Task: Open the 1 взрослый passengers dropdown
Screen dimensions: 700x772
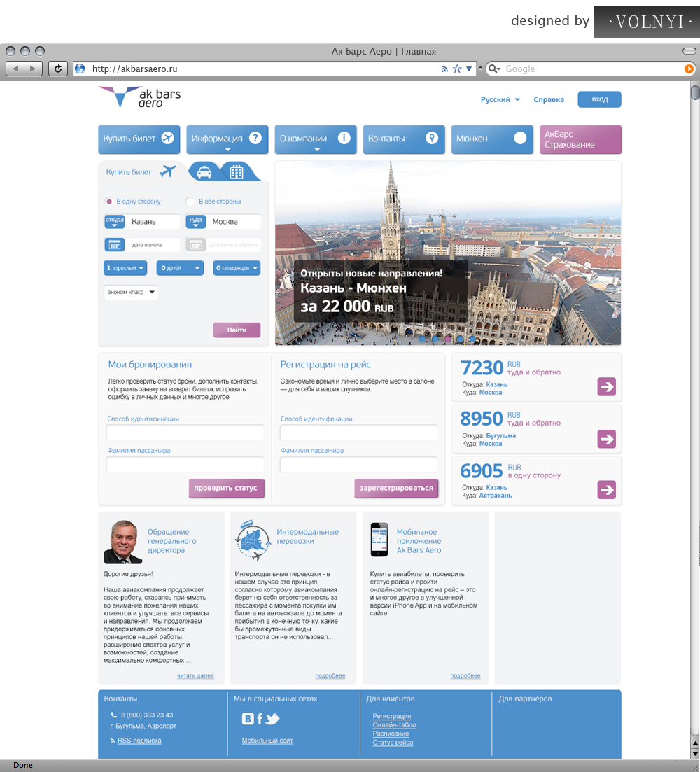Action: pyautogui.click(x=125, y=268)
